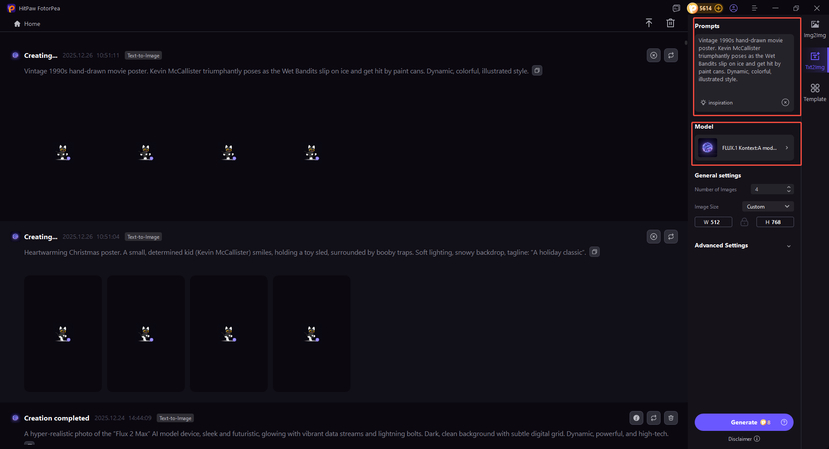The image size is (829, 449).
Task: Copy the vintage movie poster prompt text
Action: click(x=537, y=71)
